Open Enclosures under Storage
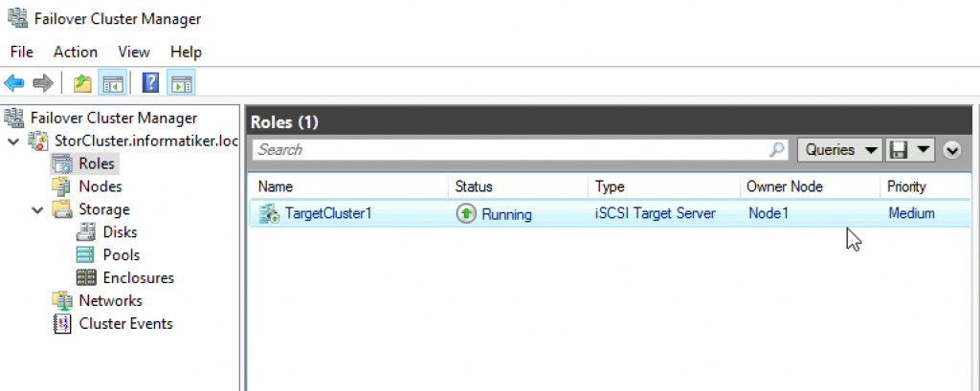Image resolution: width=980 pixels, height=391 pixels. (138, 278)
